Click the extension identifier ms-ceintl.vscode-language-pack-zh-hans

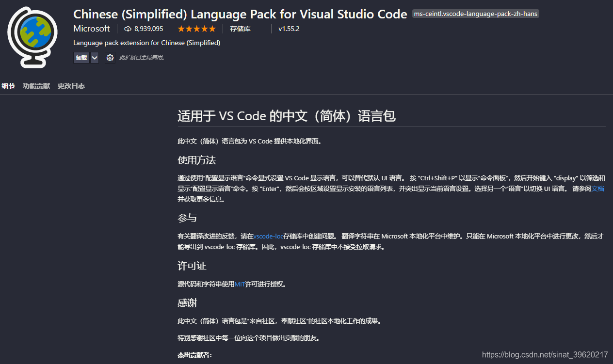(x=476, y=14)
